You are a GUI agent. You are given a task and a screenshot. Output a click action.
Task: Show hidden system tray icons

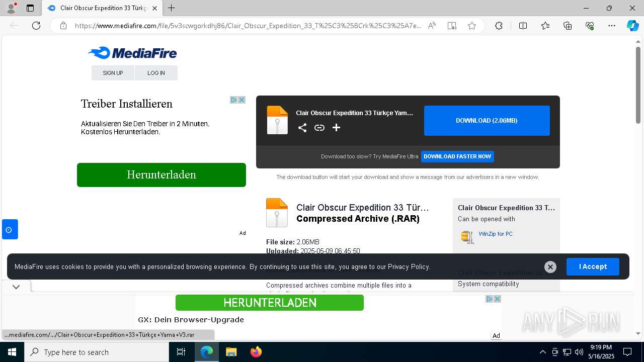pyautogui.click(x=542, y=352)
